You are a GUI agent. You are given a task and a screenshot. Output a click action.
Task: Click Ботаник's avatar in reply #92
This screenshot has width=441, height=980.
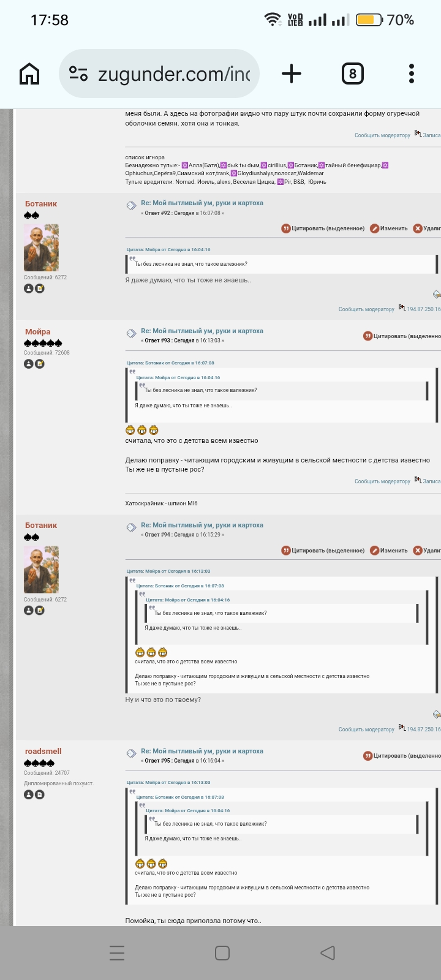(x=41, y=247)
